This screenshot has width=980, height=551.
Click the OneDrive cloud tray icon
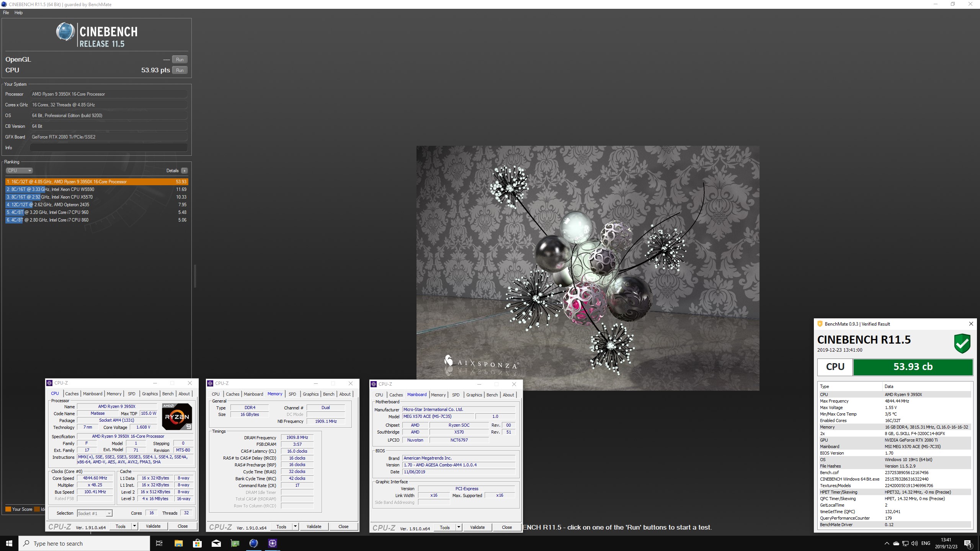click(896, 543)
